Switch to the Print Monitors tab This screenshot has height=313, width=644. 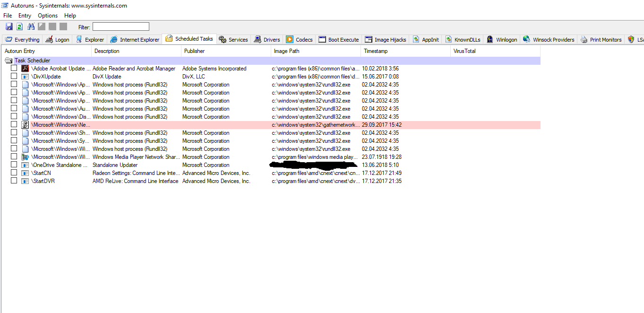coord(601,40)
